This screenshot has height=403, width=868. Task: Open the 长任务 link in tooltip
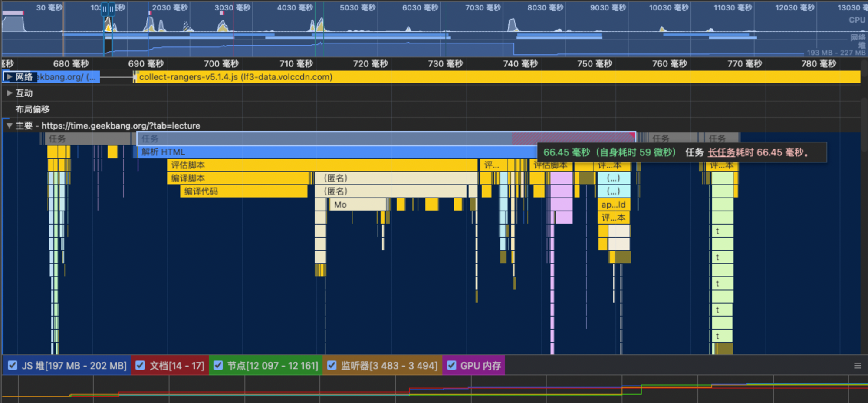tap(723, 152)
